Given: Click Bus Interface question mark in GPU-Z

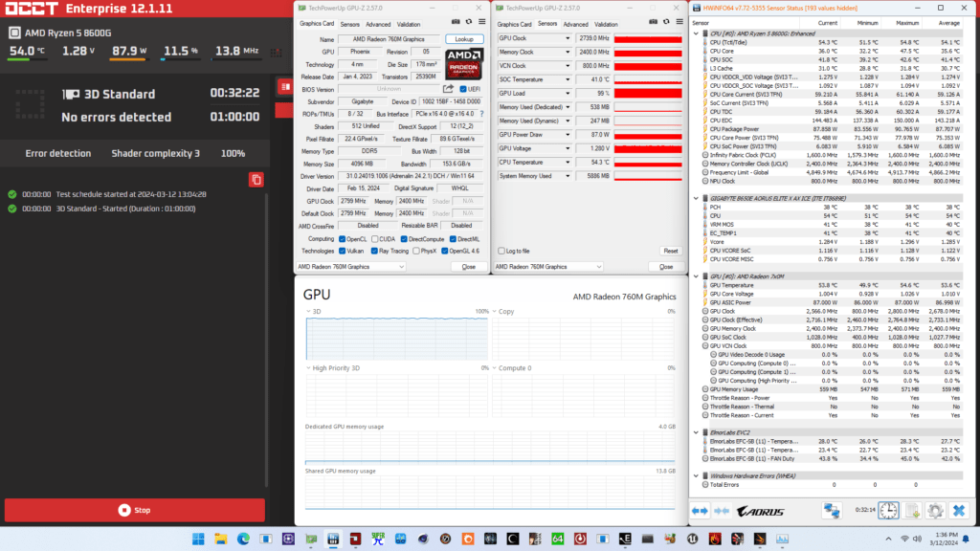Looking at the screenshot, I should [x=482, y=114].
